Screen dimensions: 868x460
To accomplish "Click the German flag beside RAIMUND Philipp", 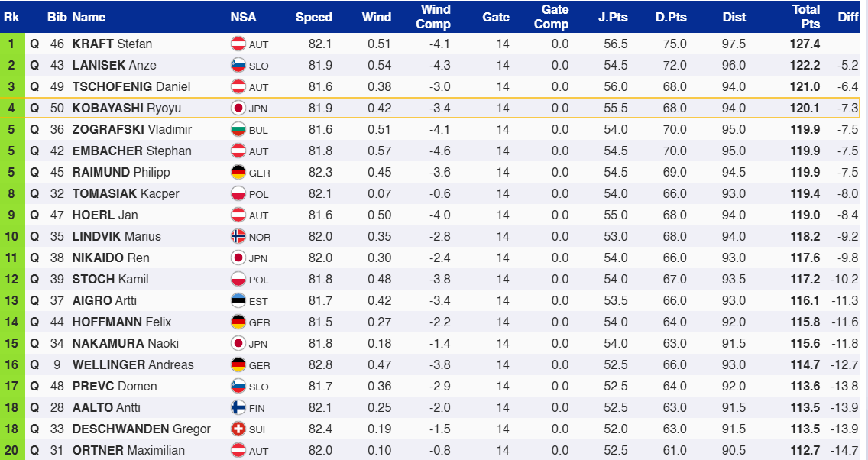I will pos(238,173).
